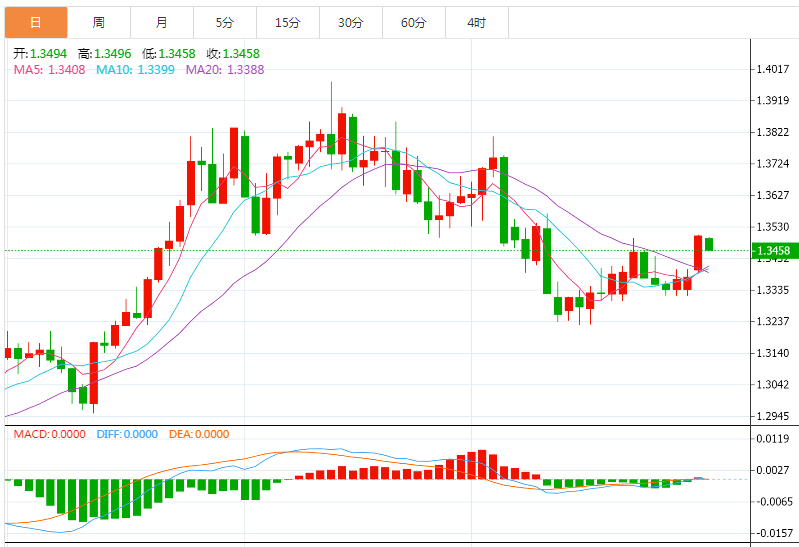The height and width of the screenshot is (547, 799).
Task: Click the 1.3724 price axis label
Action: [773, 164]
